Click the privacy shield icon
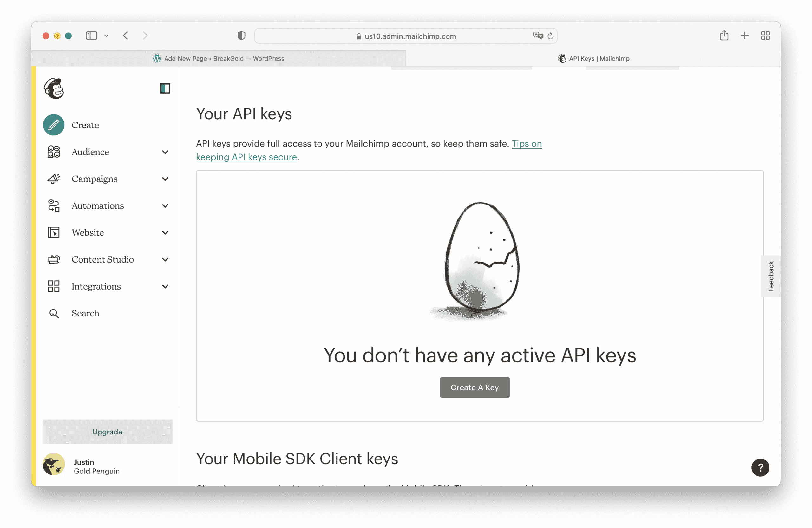 click(241, 36)
